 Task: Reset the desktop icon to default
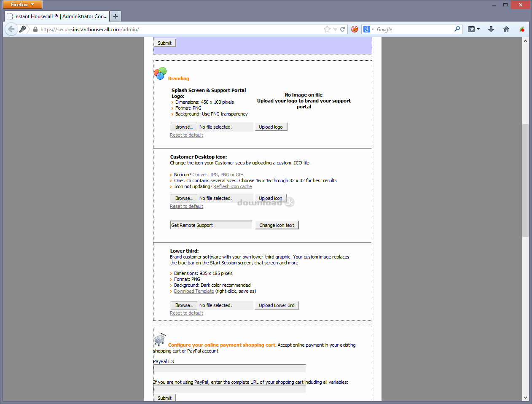pyautogui.click(x=186, y=206)
